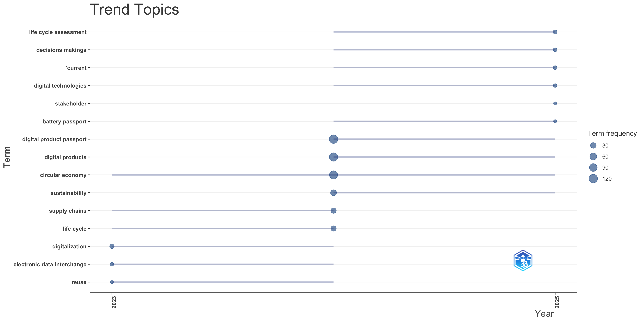The height and width of the screenshot is (322, 644).
Task: Click the 2025 x-axis tick label
Action: click(557, 302)
